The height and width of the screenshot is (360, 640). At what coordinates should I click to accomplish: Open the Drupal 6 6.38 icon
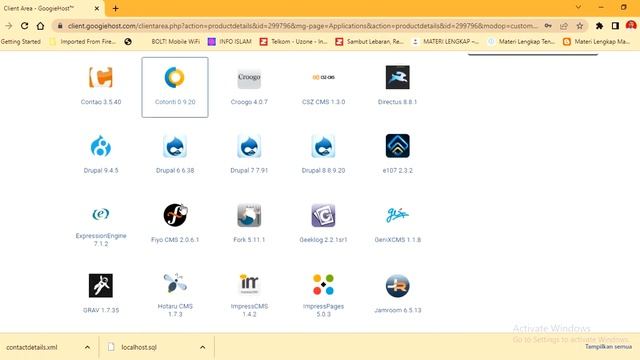175,146
